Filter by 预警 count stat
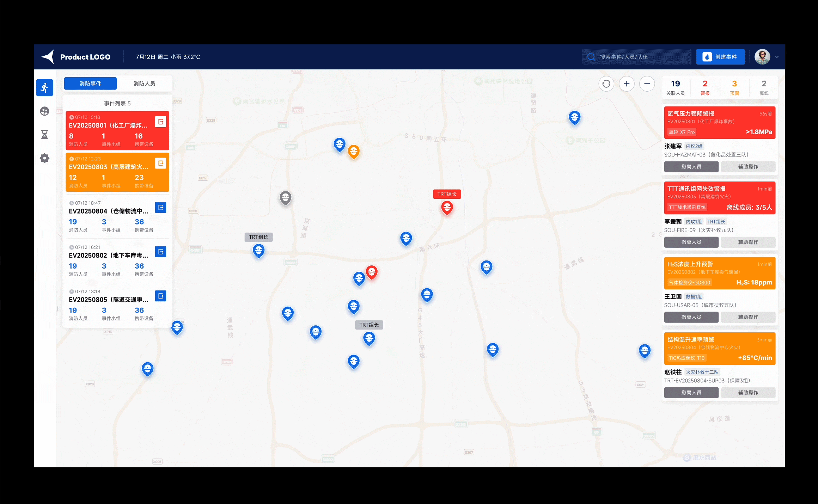 click(734, 87)
